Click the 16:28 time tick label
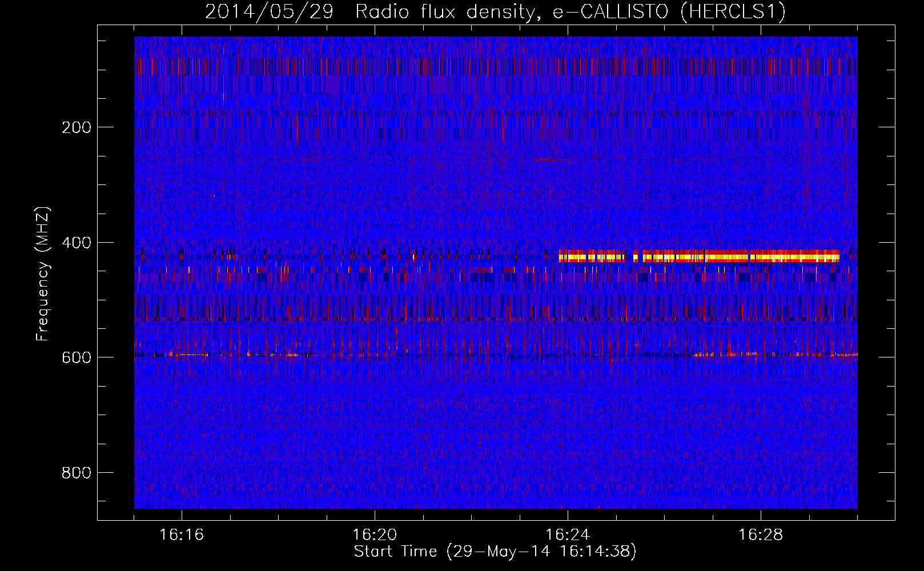 [761, 534]
